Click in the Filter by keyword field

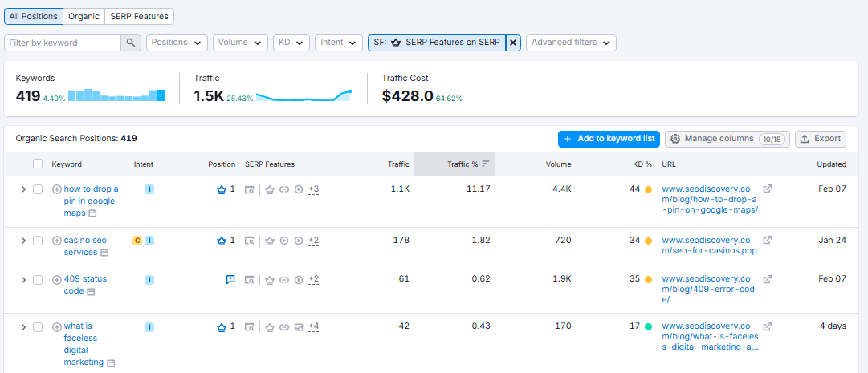(x=63, y=43)
